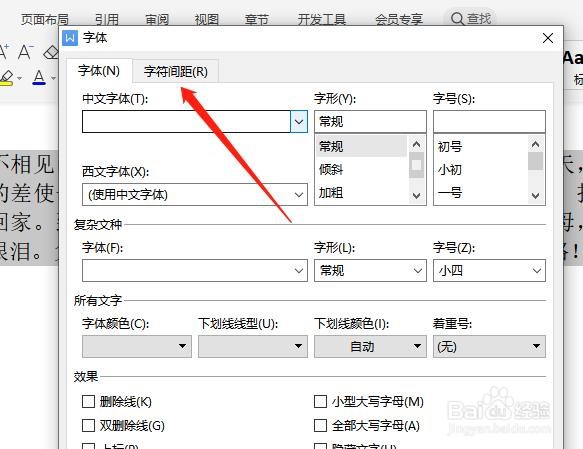Click the 字号(S) input field
Viewport: 583px width, 449px height.
(489, 121)
